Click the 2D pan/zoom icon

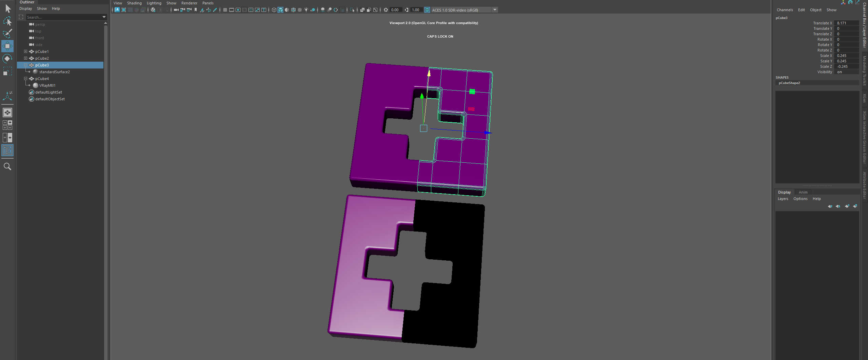(208, 10)
